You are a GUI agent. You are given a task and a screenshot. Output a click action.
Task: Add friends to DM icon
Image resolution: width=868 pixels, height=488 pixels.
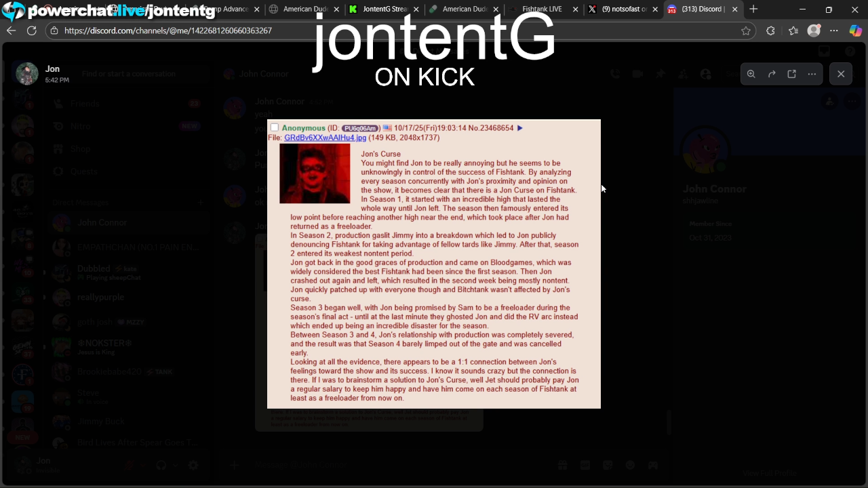point(683,74)
